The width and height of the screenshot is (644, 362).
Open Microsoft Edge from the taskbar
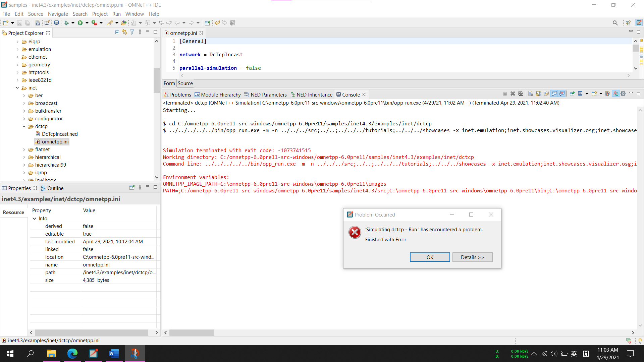(x=72, y=353)
